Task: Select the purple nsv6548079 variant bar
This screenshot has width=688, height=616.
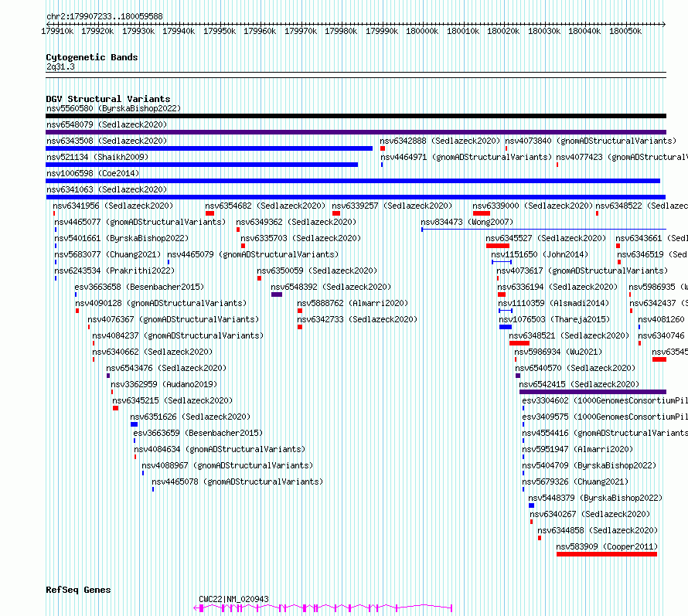Action: tap(356, 132)
